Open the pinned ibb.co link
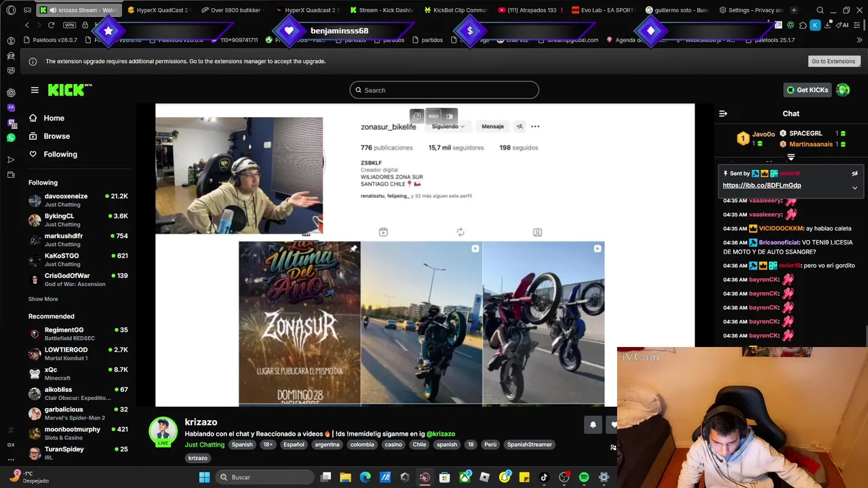868x488 pixels. click(x=762, y=185)
